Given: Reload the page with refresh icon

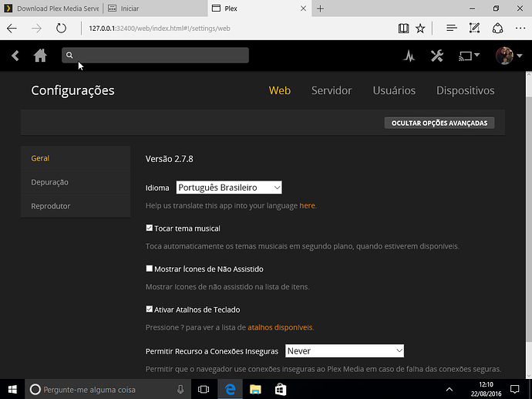Looking at the screenshot, I should (x=61, y=29).
